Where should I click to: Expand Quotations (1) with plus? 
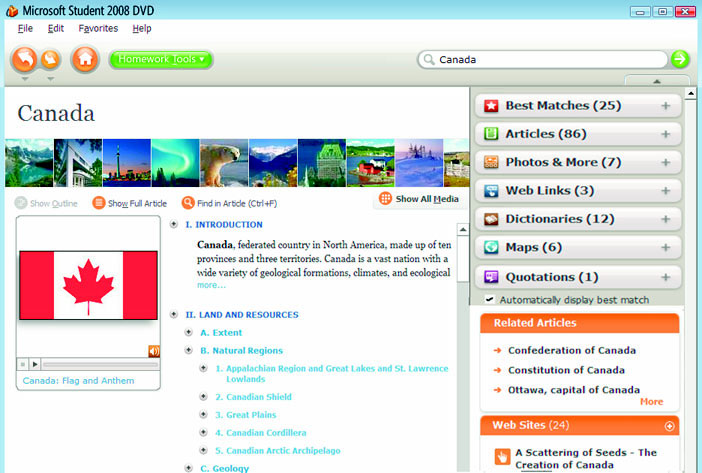666,277
